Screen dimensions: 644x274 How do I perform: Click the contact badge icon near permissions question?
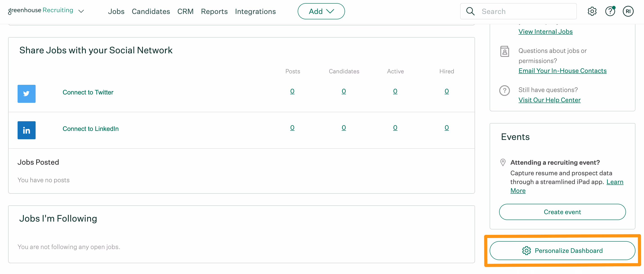[x=505, y=52]
